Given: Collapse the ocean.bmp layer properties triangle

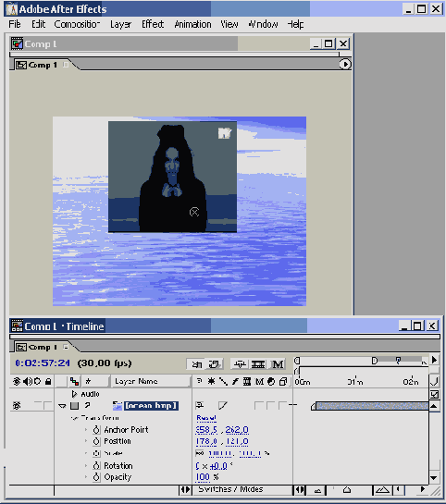Looking at the screenshot, I should point(62,406).
